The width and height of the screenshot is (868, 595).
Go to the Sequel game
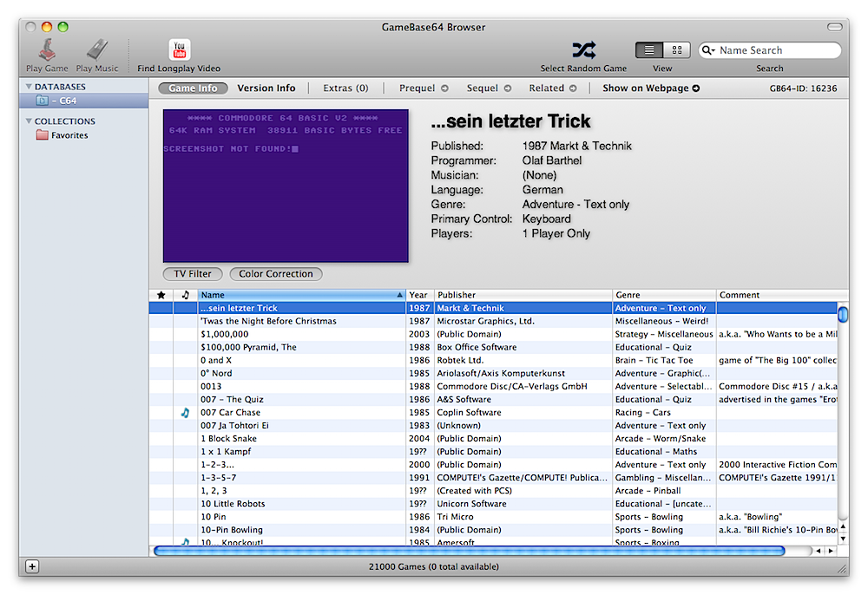(489, 88)
